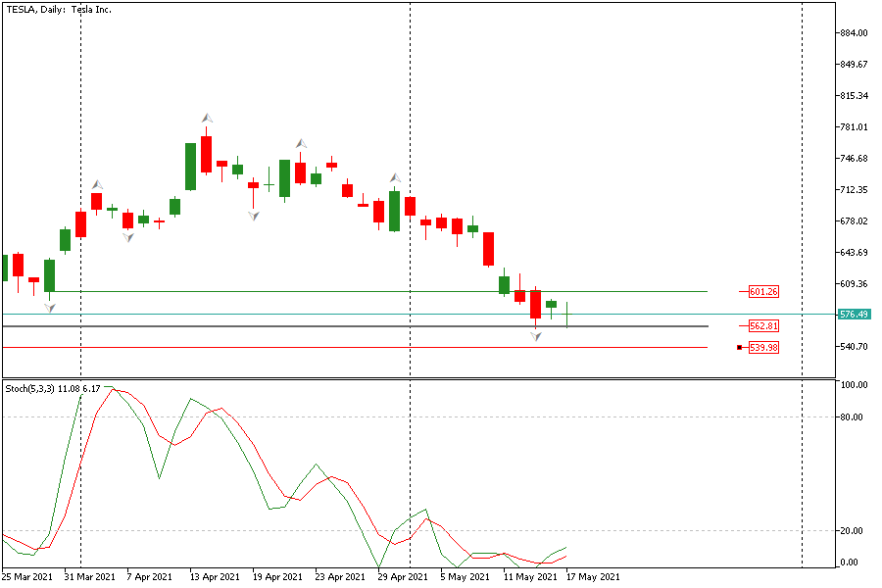Click the '29 Apr 2021' date label
The image size is (882, 588).
(x=403, y=577)
